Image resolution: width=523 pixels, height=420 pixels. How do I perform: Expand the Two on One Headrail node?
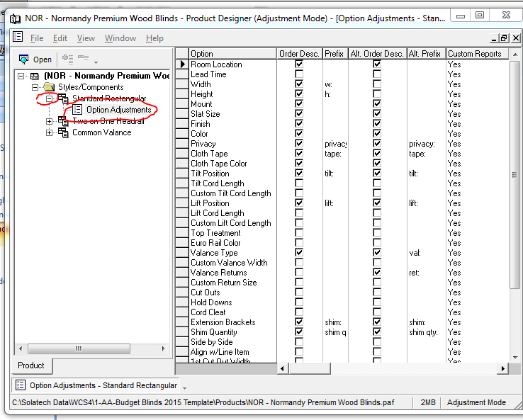[x=49, y=121]
